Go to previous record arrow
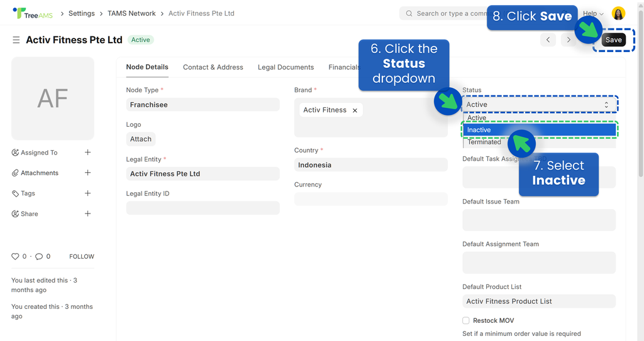Viewport: 644px width, 341px height. (548, 40)
